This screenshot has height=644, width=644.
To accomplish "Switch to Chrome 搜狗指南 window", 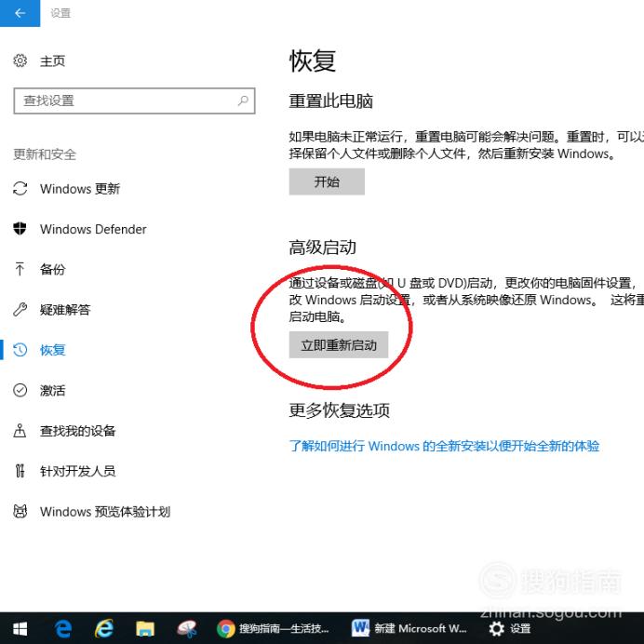I will click(x=273, y=628).
